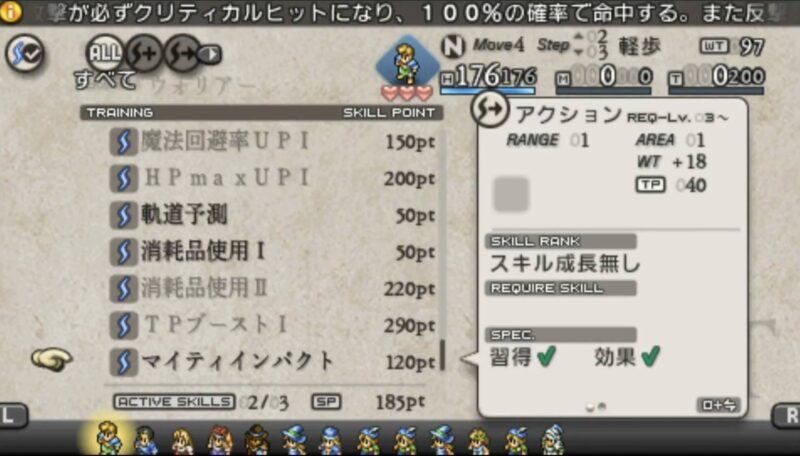Viewport: 800px width, 456px height.
Task: Click the action skill icon in detail panel
Action: (490, 109)
